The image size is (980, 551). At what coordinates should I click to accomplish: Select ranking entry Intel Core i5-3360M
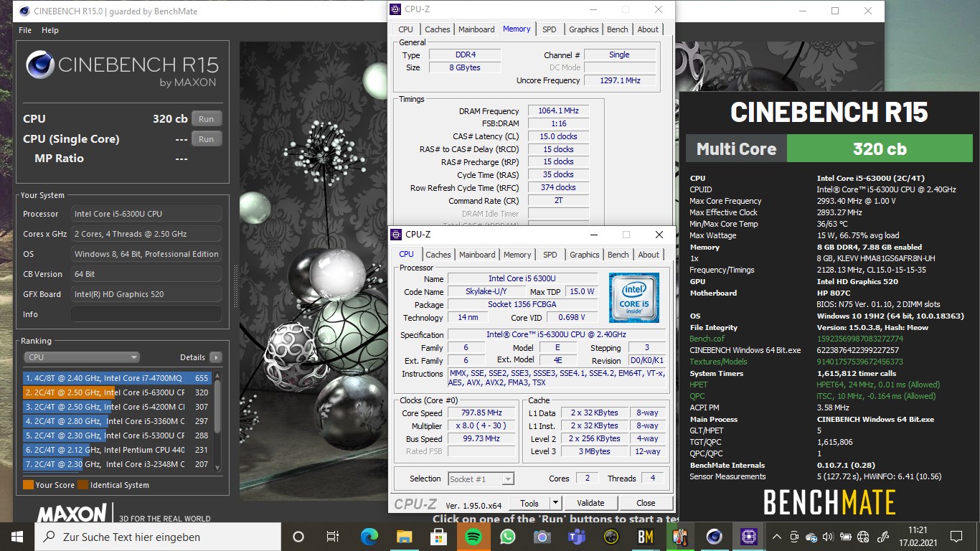coord(116,421)
